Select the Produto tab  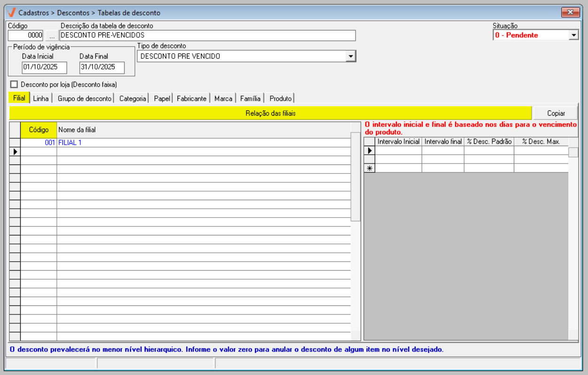coord(280,98)
